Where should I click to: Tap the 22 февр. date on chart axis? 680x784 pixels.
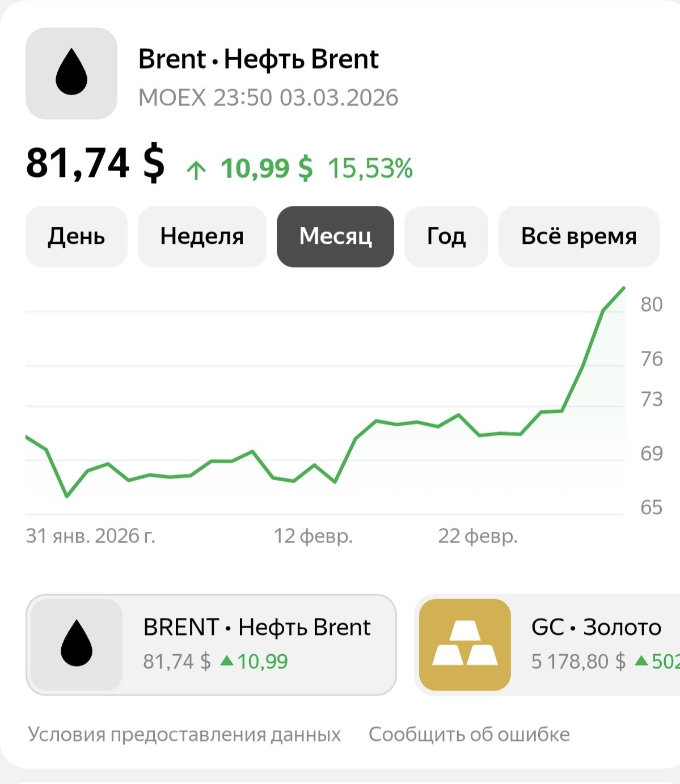coord(478,536)
